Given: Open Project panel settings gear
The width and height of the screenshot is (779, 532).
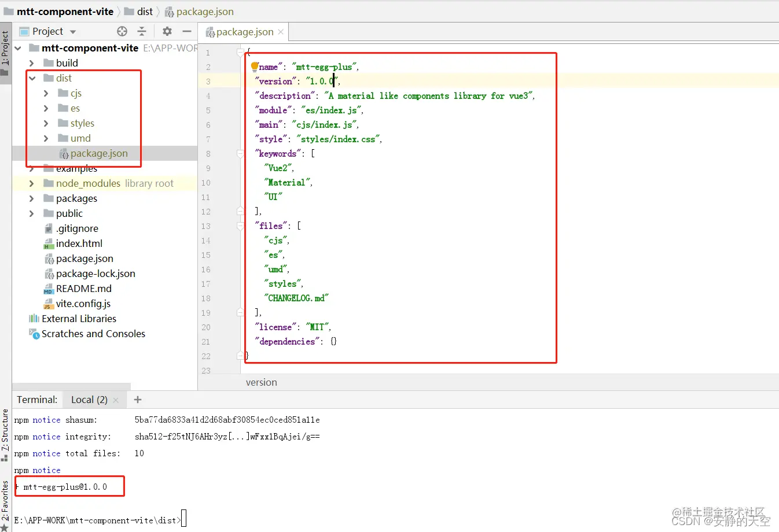Looking at the screenshot, I should (167, 31).
